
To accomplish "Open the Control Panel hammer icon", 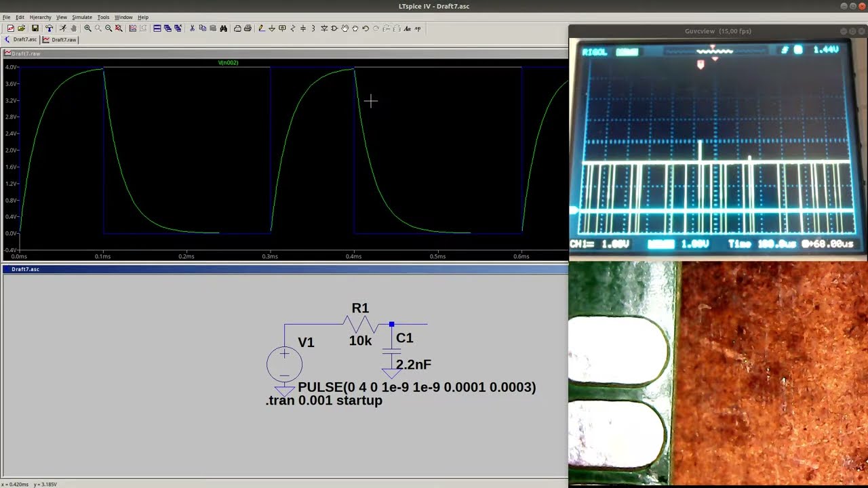I will [x=49, y=28].
